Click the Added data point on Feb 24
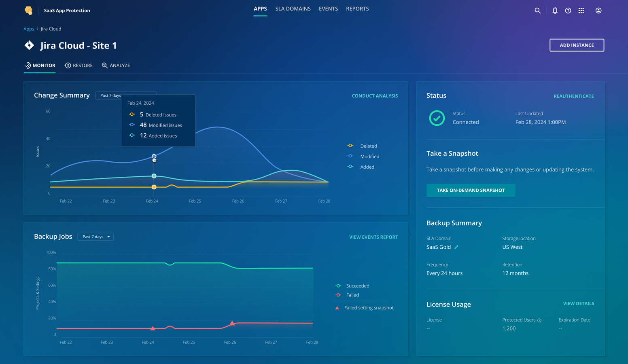 pos(154,176)
